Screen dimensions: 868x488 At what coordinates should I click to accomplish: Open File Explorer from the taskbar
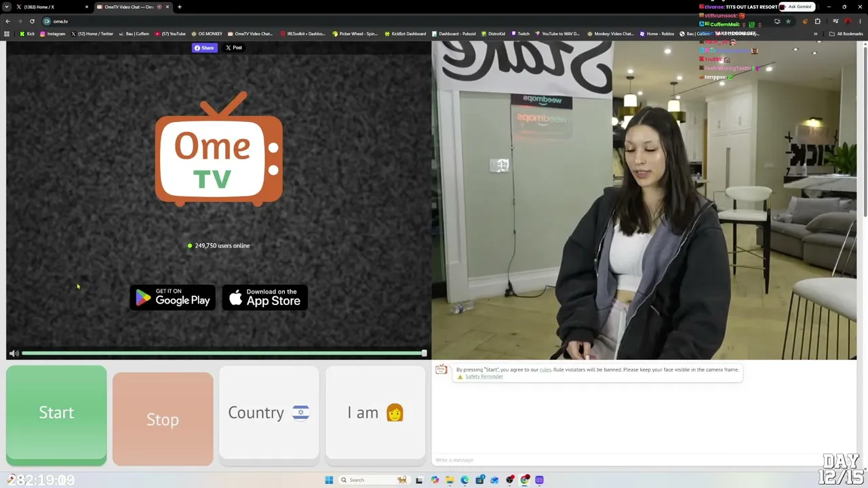(x=450, y=480)
